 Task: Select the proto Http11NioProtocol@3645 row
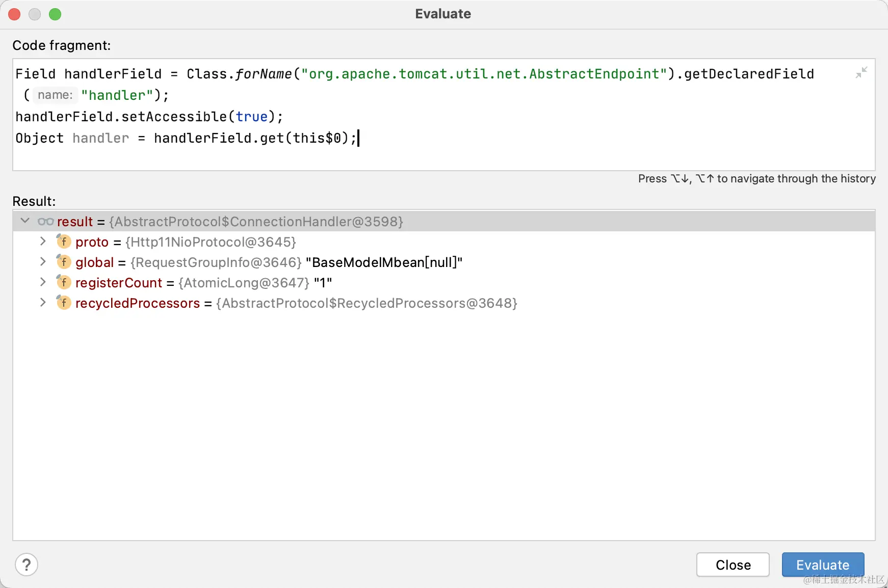tap(443, 242)
